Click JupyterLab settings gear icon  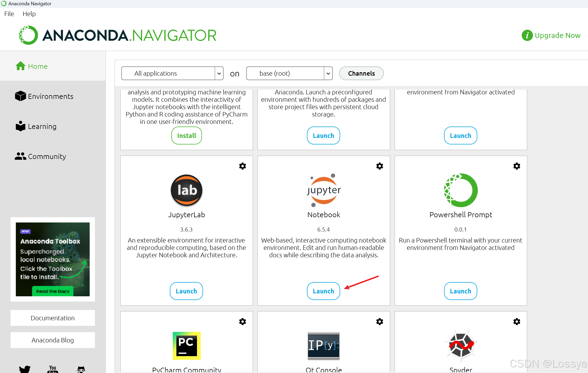click(x=243, y=166)
